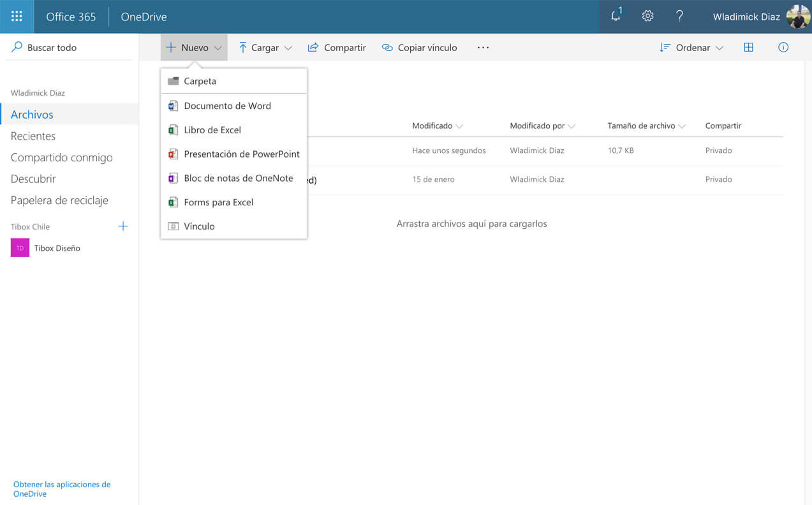Click the link icon beside Vínculo
Screen dimensions: 812x505
(173, 226)
